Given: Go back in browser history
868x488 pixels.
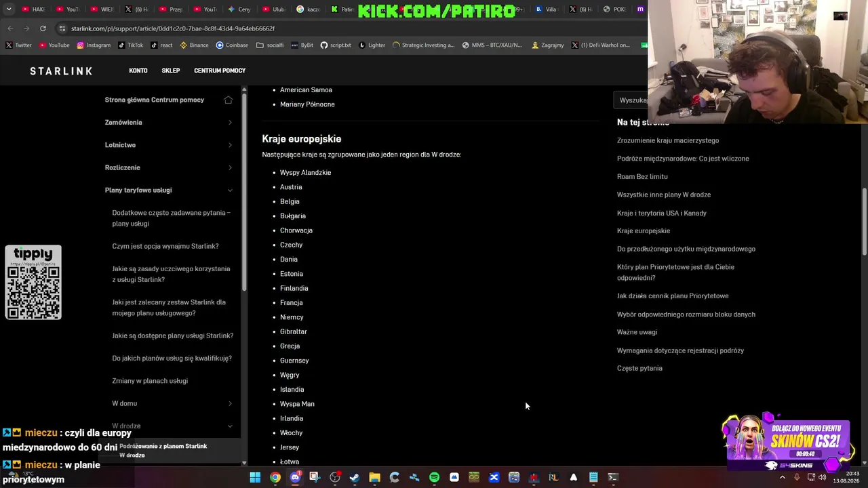Looking at the screenshot, I should point(10,28).
